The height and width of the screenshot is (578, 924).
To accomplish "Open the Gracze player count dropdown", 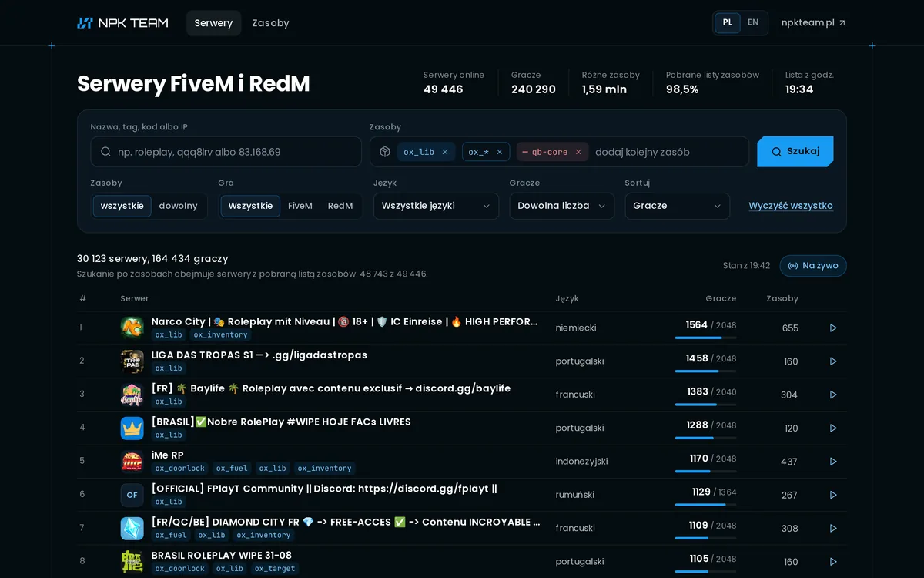I will 562,206.
